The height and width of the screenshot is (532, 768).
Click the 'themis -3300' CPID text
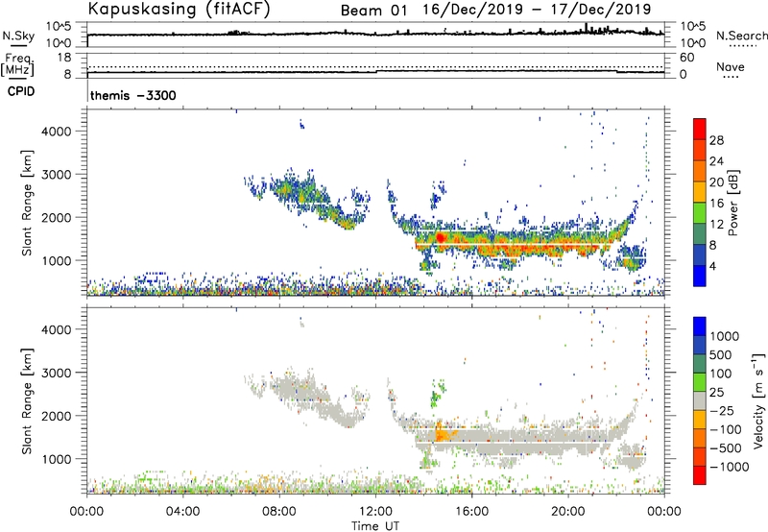point(133,95)
